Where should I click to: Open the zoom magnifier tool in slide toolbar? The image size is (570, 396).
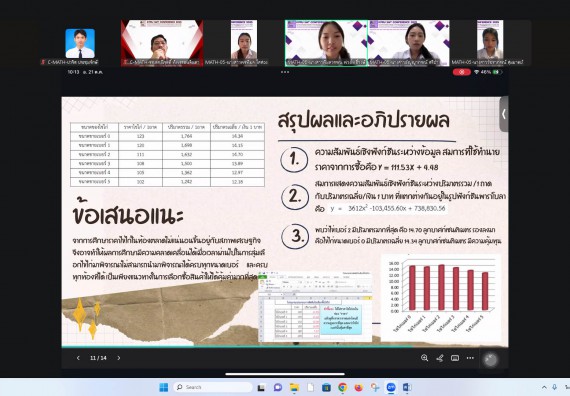424,358
